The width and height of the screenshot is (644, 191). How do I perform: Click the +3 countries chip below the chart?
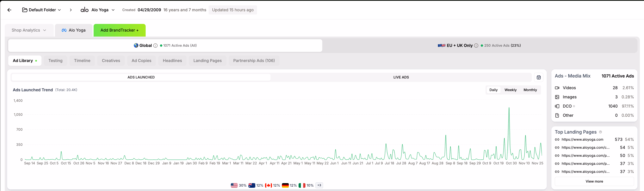319,185
